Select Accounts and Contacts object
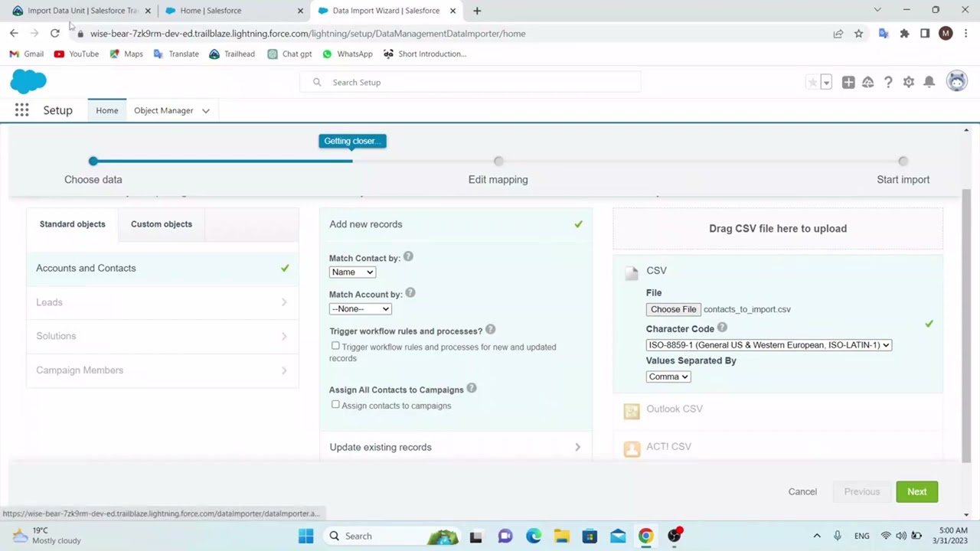Screen dimensions: 980x551 [162, 268]
